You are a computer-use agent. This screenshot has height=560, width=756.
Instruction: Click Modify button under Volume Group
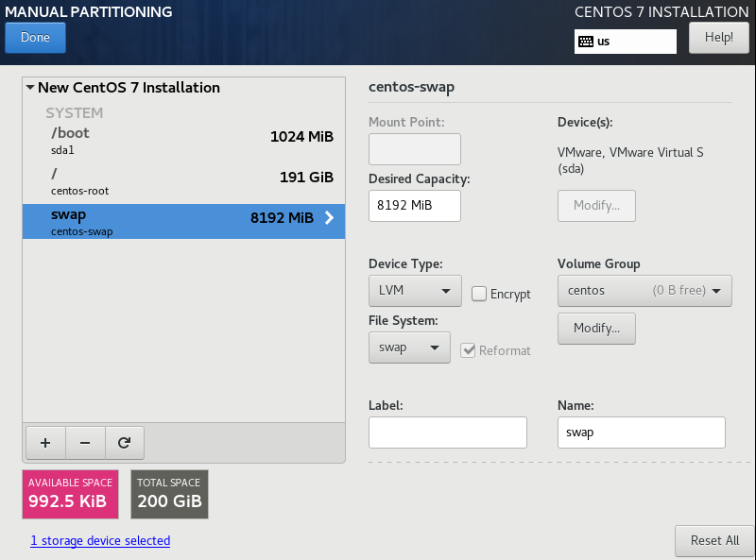(x=596, y=329)
